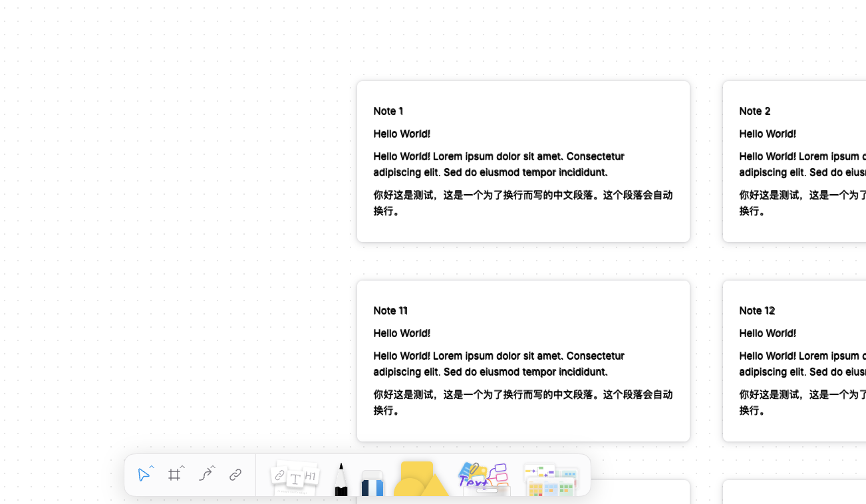
Task: Expand the caret above the Frame tool
Action: point(182,467)
